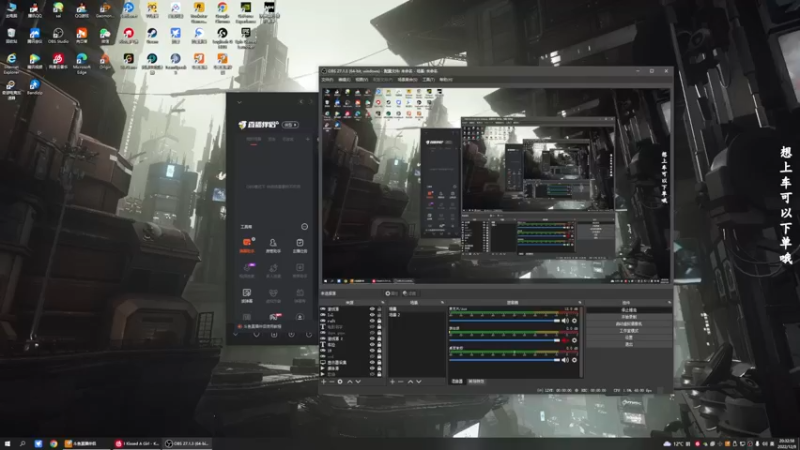Remove selected source with the minus icon
The width and height of the screenshot is (800, 450).
click(x=332, y=382)
